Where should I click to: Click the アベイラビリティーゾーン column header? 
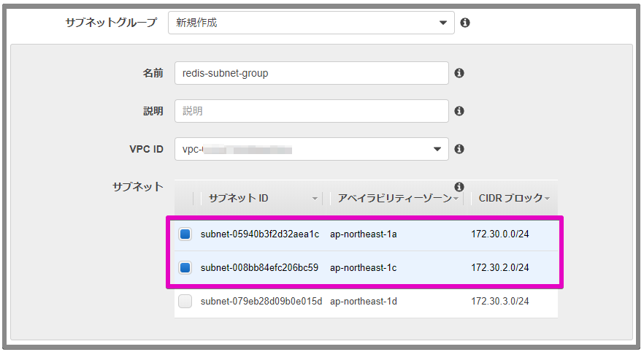[395, 199]
